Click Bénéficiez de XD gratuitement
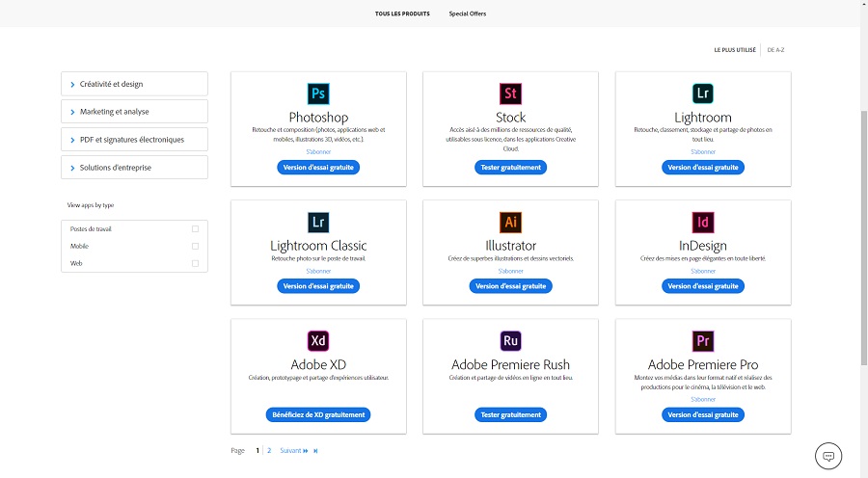Viewport: 868px width, 478px height. point(318,415)
